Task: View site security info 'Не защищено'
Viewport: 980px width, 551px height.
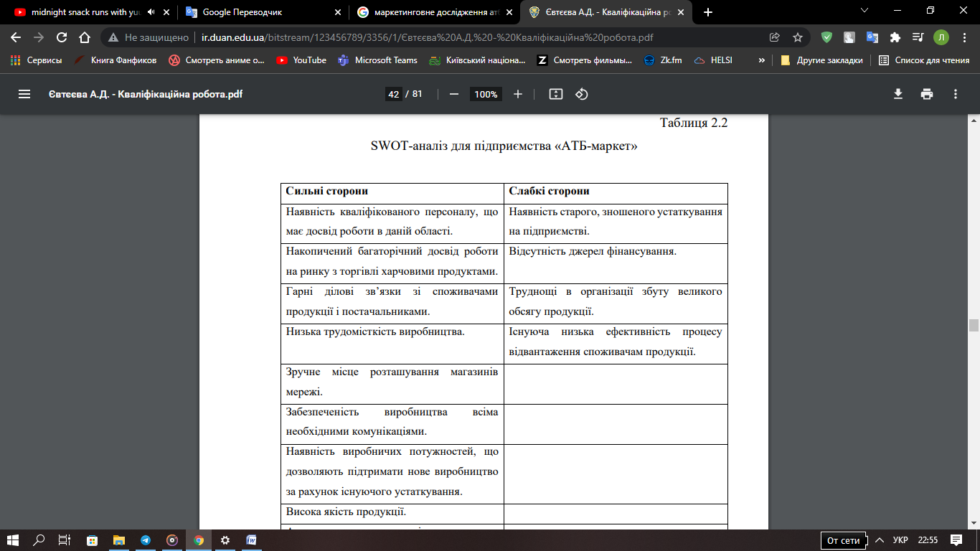Action: [x=149, y=37]
